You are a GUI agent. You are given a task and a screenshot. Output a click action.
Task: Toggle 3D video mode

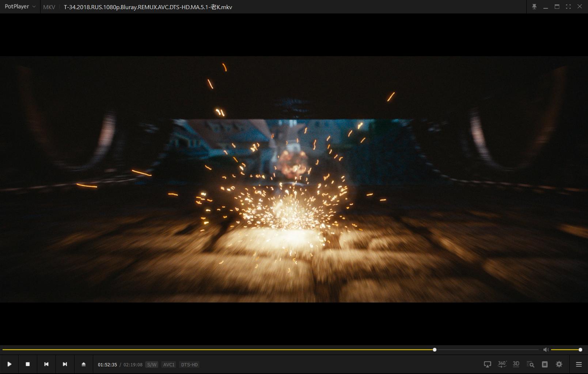click(x=516, y=364)
